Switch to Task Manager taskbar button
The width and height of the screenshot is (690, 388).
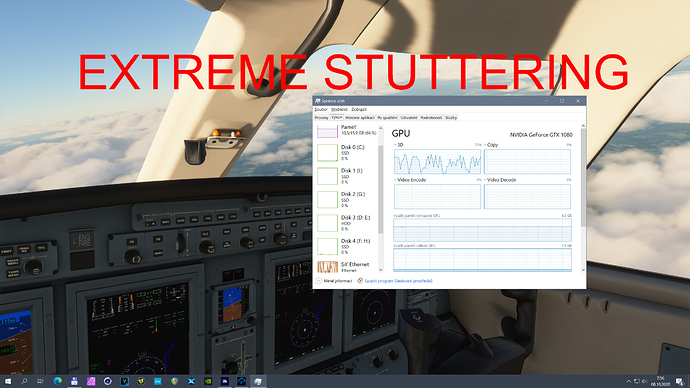[x=258, y=381]
